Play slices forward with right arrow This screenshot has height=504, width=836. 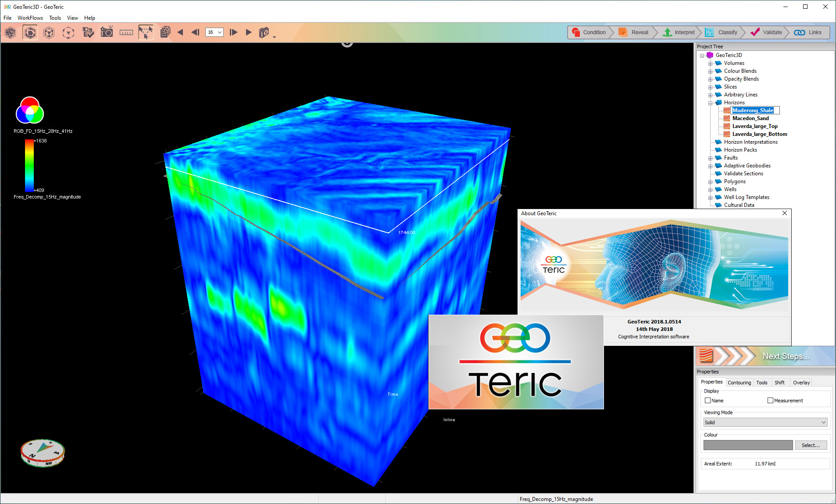(x=249, y=32)
